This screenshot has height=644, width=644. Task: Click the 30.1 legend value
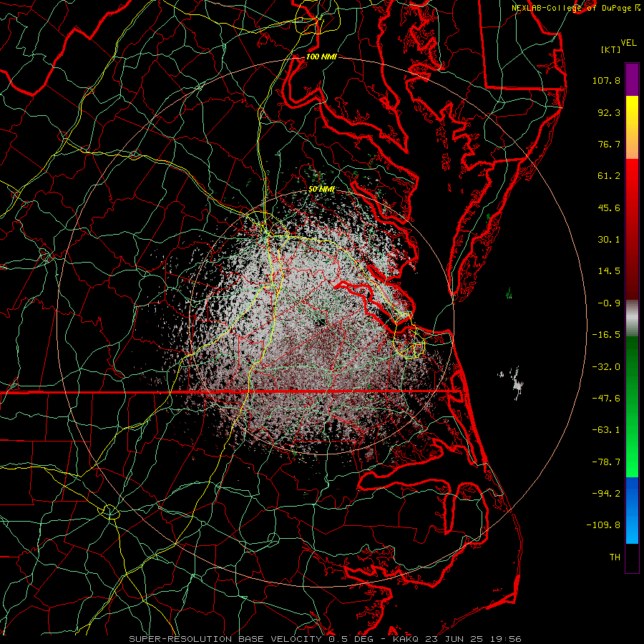pyautogui.click(x=609, y=240)
